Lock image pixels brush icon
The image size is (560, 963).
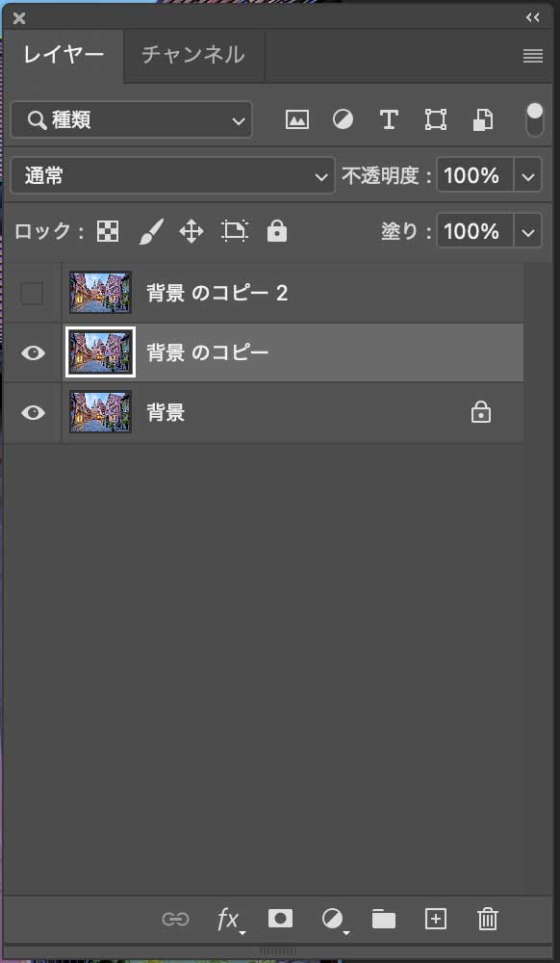[150, 231]
